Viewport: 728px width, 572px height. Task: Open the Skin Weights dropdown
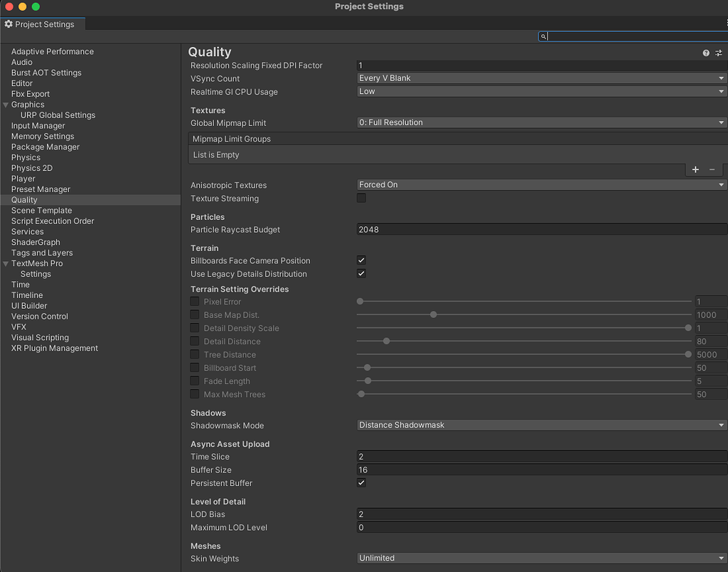(x=542, y=558)
